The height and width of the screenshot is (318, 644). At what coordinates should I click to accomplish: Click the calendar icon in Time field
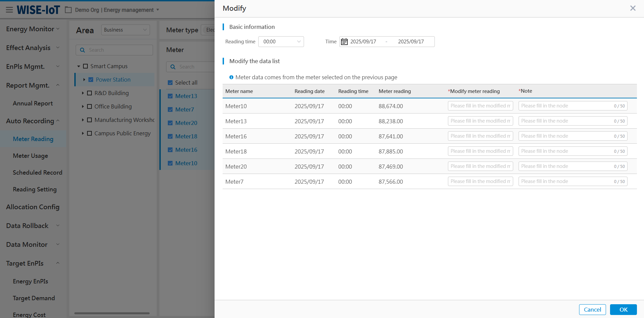(x=344, y=42)
